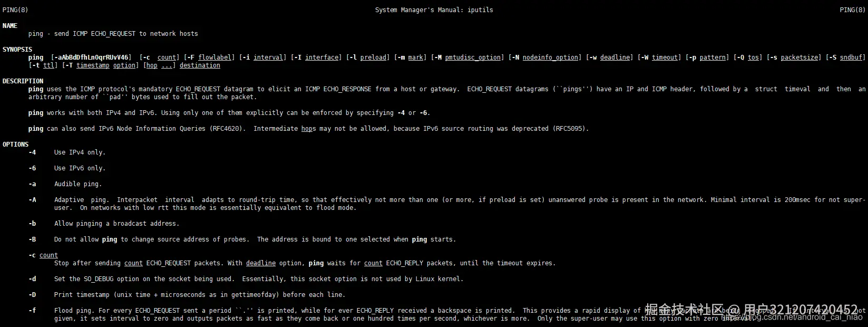
Task: Click the underlined 'preload' argument in synopsis
Action: [374, 57]
